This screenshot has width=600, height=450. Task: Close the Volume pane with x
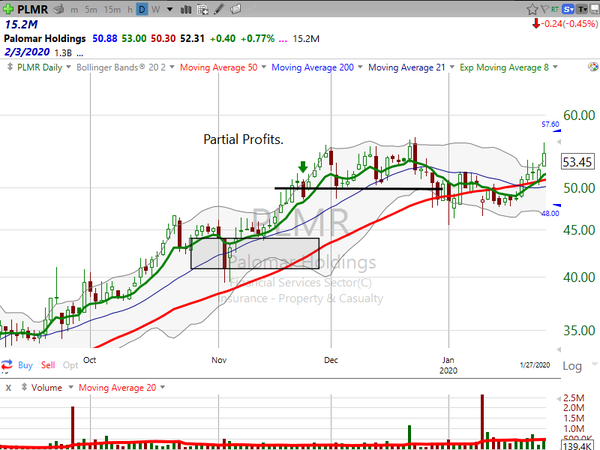8,387
